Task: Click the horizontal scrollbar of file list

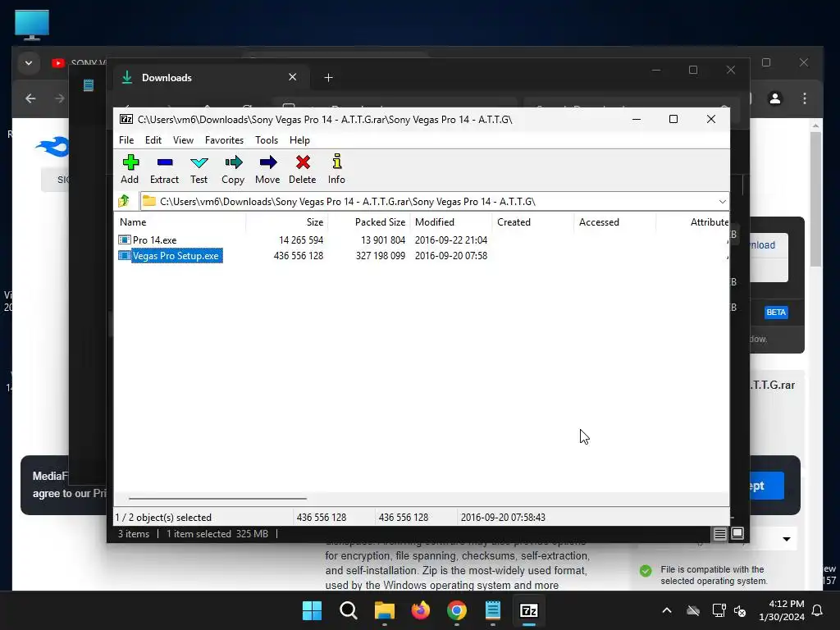Action: (217, 499)
